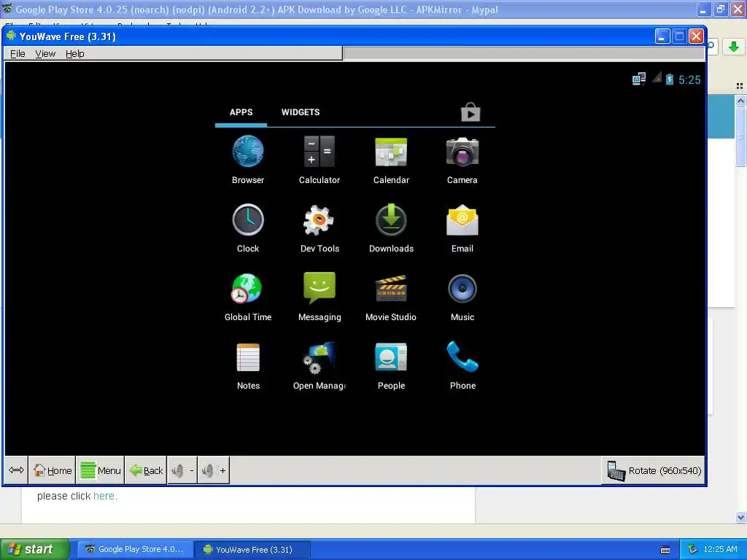Click the double-arrow resize toggle button
The width and height of the screenshot is (747, 560).
click(x=16, y=470)
